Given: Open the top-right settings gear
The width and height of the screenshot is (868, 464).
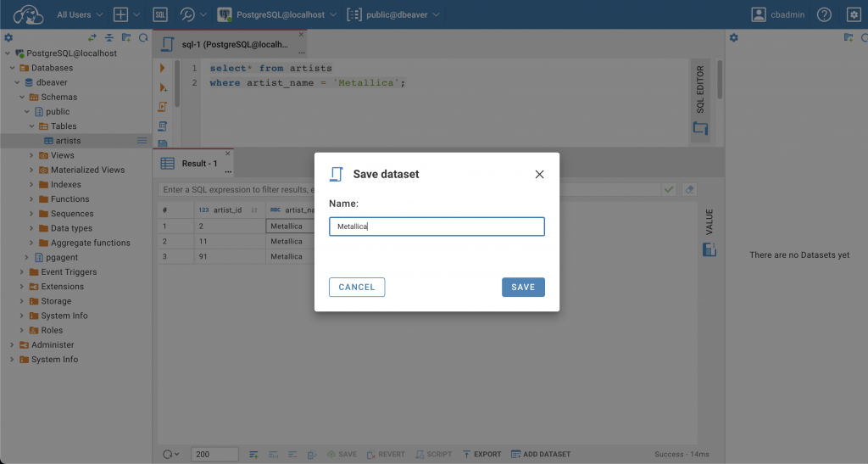Looking at the screenshot, I should [x=854, y=14].
